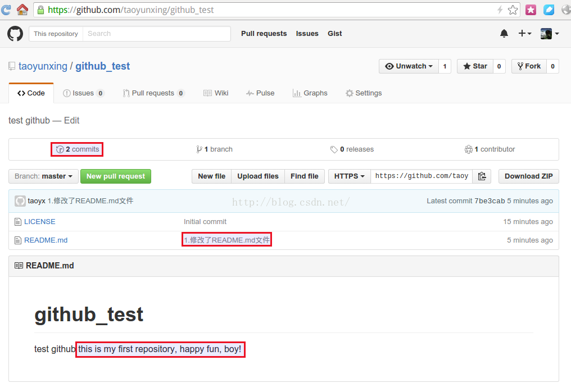Screen dimensions: 571x392
Task: View the 1 contributor link
Action: tap(490, 149)
